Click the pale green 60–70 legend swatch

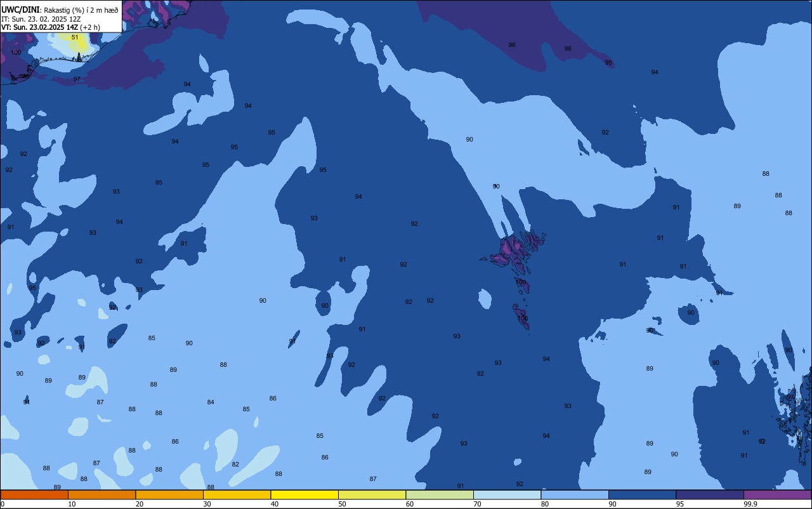440,494
